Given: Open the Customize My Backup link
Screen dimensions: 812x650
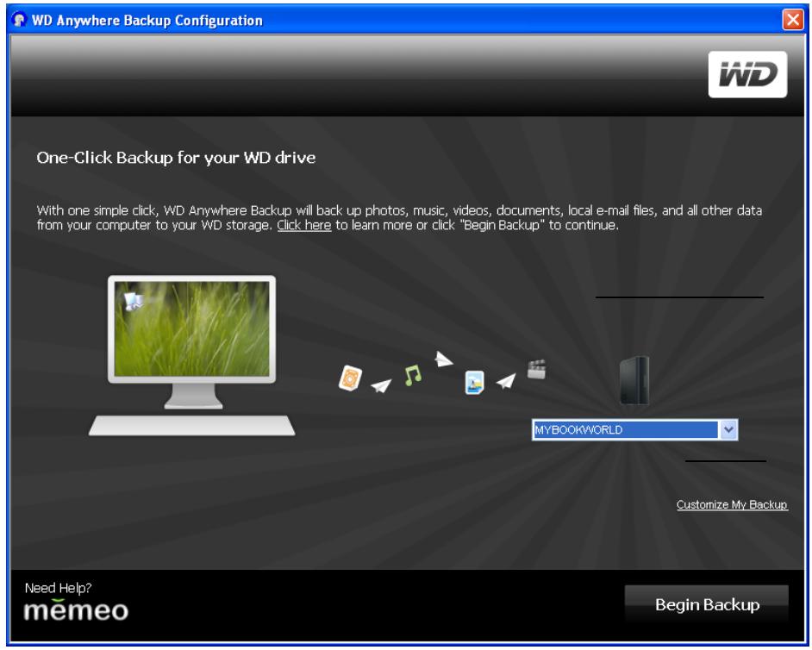Looking at the screenshot, I should click(732, 504).
